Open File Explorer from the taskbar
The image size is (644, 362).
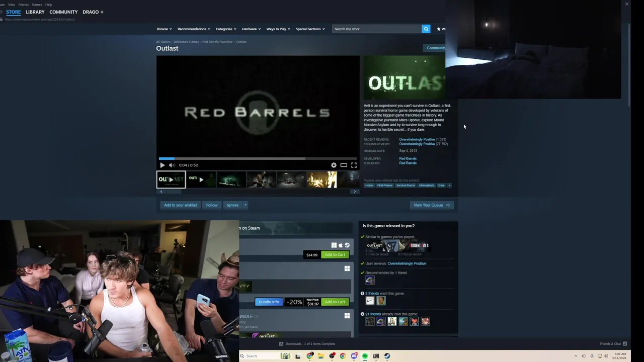(320, 356)
